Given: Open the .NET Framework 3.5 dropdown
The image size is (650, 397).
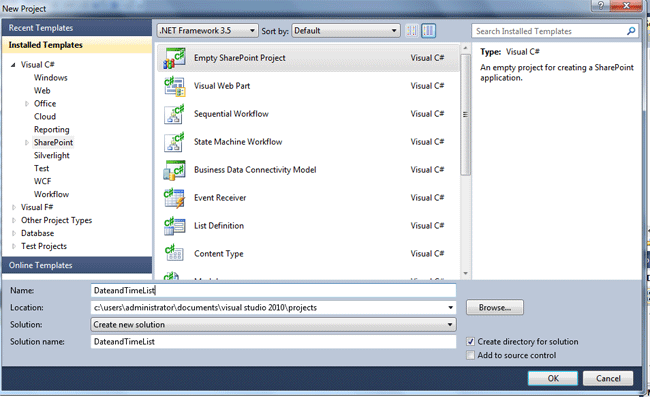Looking at the screenshot, I should coord(207,31).
